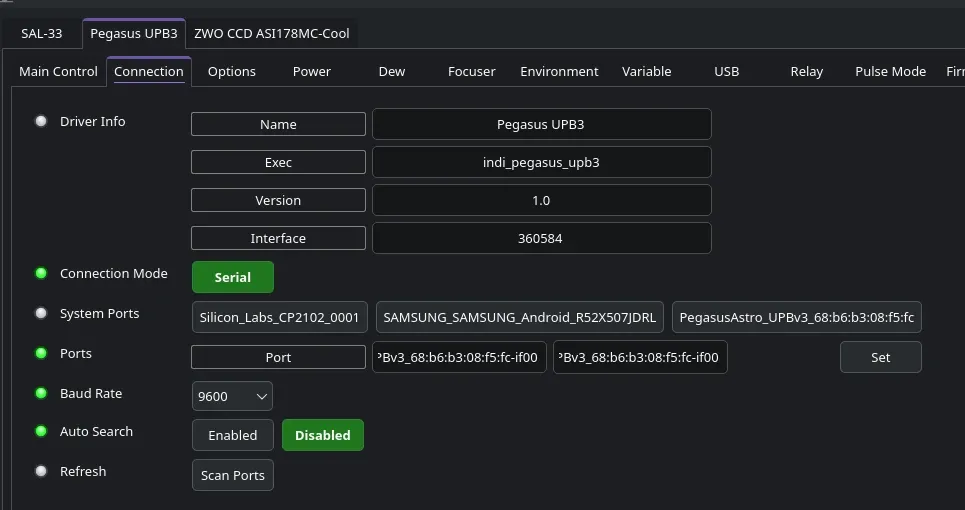Screen dimensions: 965x510
Task: Click the Set button for Port
Action: (x=881, y=357)
